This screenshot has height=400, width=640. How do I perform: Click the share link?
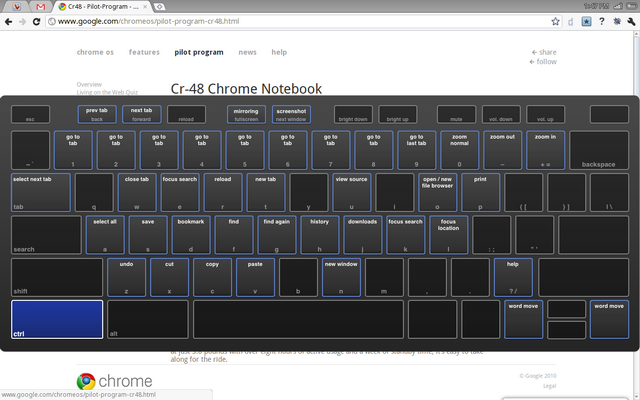(x=544, y=52)
